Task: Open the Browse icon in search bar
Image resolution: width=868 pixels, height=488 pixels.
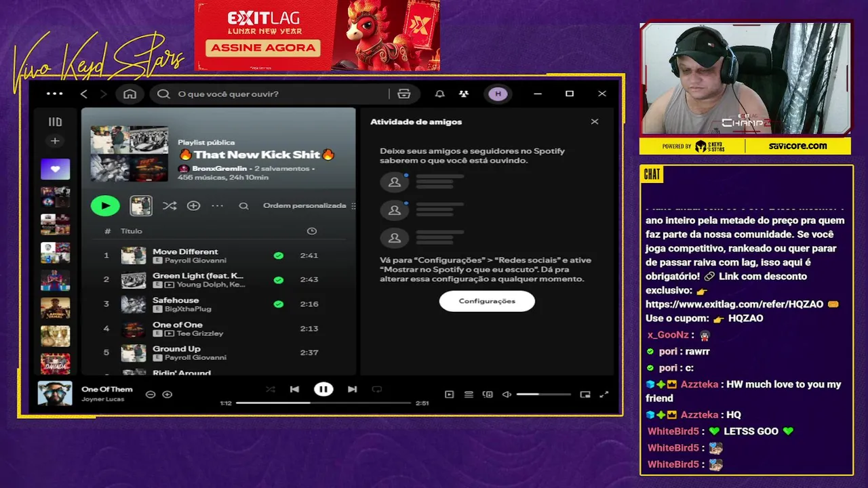Action: coord(404,94)
